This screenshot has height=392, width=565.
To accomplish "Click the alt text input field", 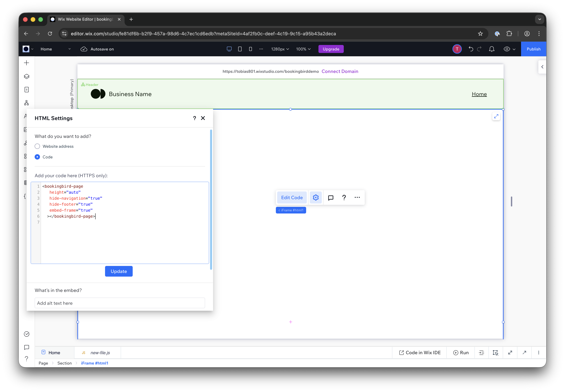I will tap(120, 303).
